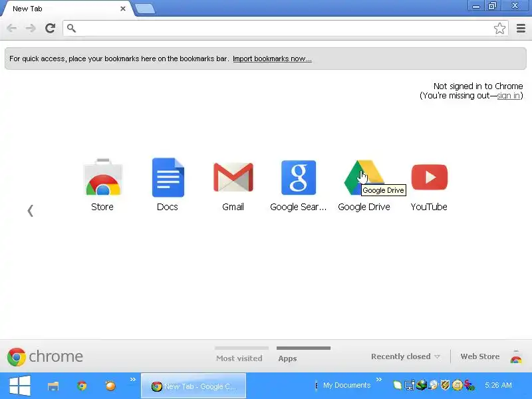Open the Gmail app icon
The height and width of the screenshot is (399, 532).
(x=233, y=178)
